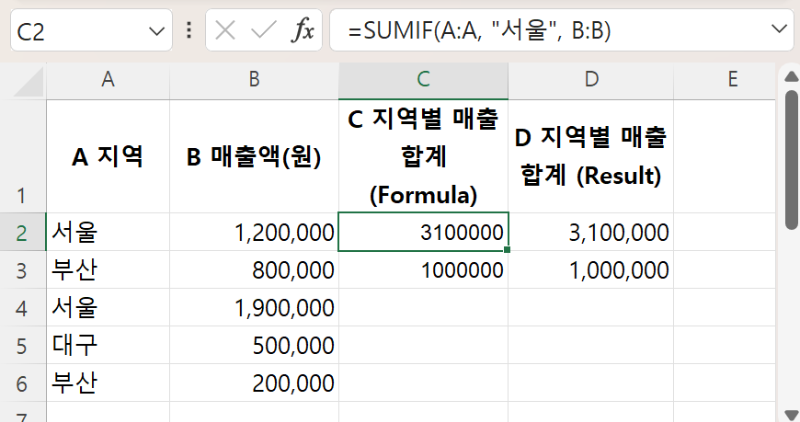Click the scroll-down arrow of the vertical scrollbar
Screen dimensions: 800x422
791,415
